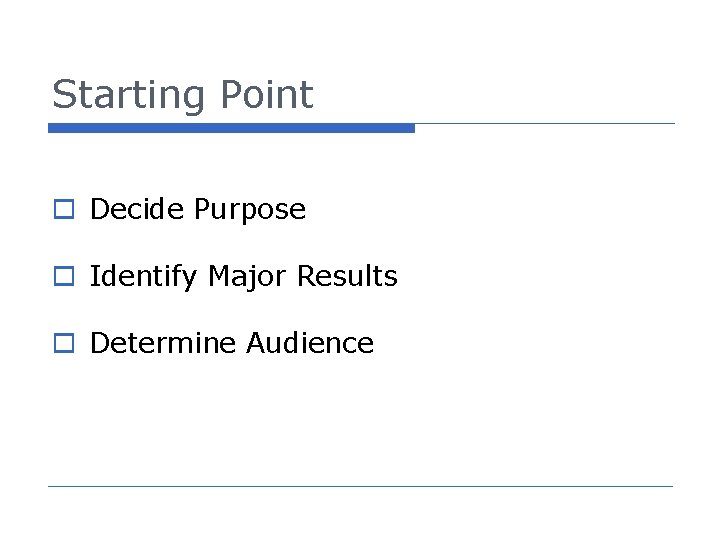
Task: Click the word Audience in the third bullet
Action: 310,343
